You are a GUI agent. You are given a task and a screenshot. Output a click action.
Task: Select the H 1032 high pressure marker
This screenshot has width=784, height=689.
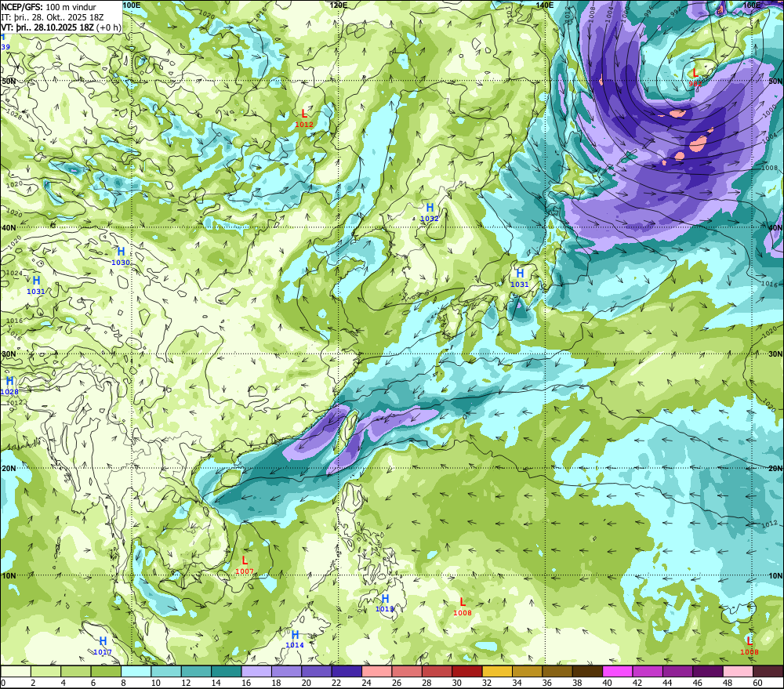click(430, 212)
